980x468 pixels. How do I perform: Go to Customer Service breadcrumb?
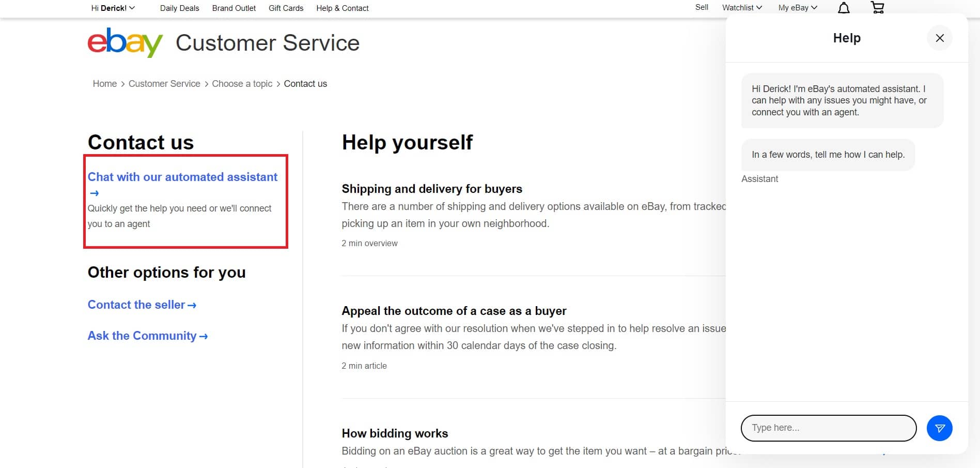pos(164,84)
